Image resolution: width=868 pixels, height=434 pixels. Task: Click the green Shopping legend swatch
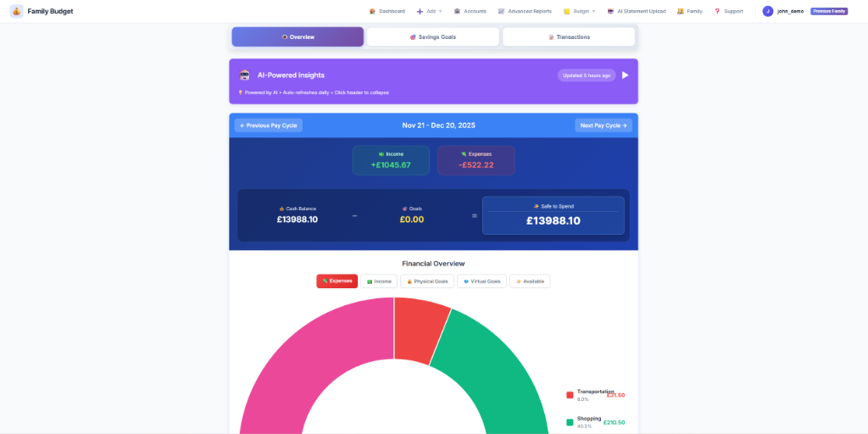[x=570, y=422]
